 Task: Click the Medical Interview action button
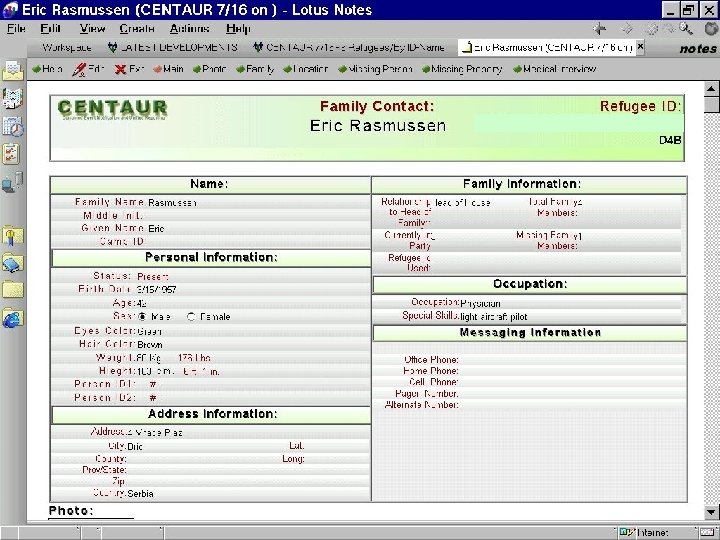pos(554,69)
